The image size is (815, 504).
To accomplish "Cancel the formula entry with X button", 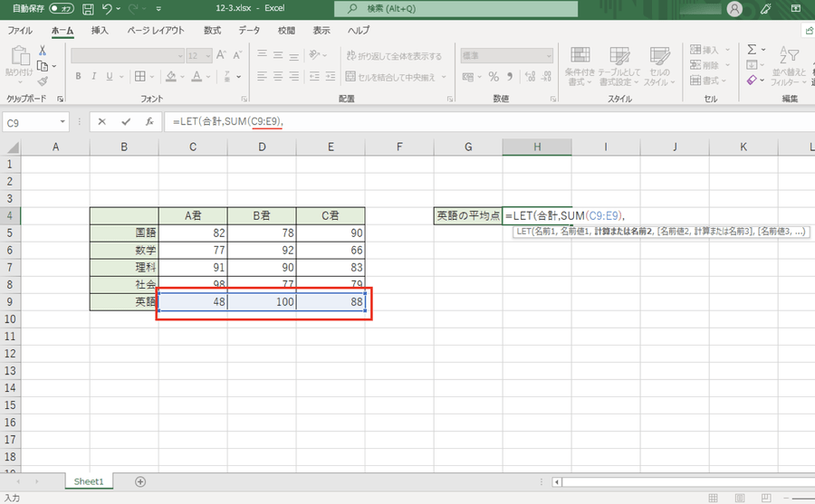I will (x=102, y=121).
